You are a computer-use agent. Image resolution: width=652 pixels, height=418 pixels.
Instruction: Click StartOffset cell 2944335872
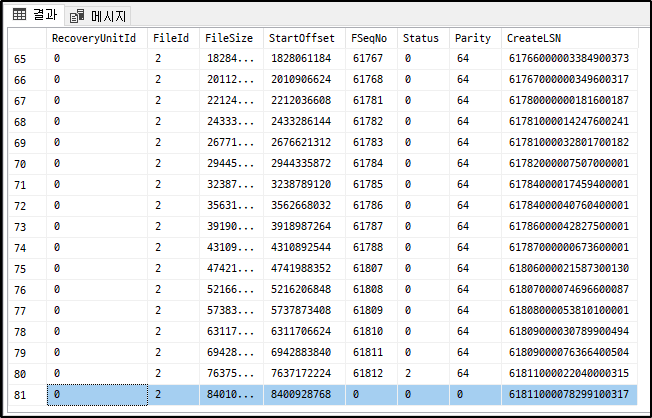tap(304, 163)
